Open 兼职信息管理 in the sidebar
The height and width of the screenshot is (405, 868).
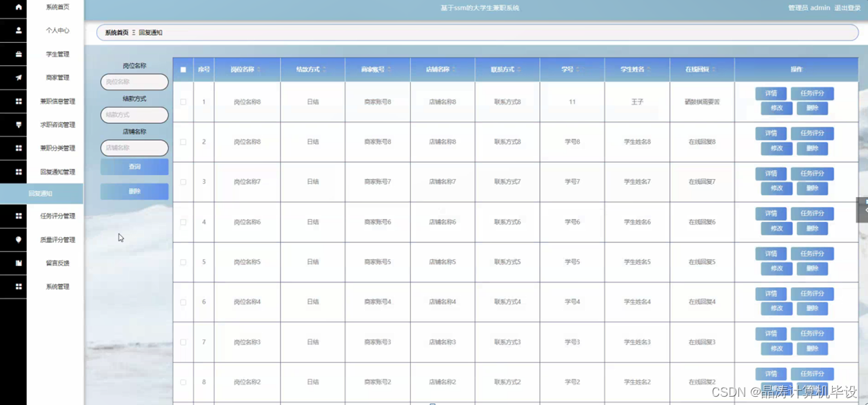[x=57, y=101]
